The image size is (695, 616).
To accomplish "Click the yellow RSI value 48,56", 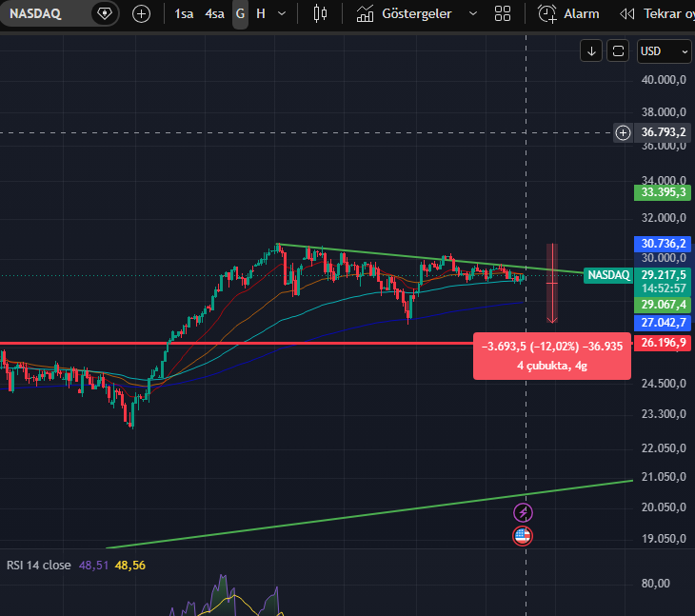I will (x=129, y=566).
